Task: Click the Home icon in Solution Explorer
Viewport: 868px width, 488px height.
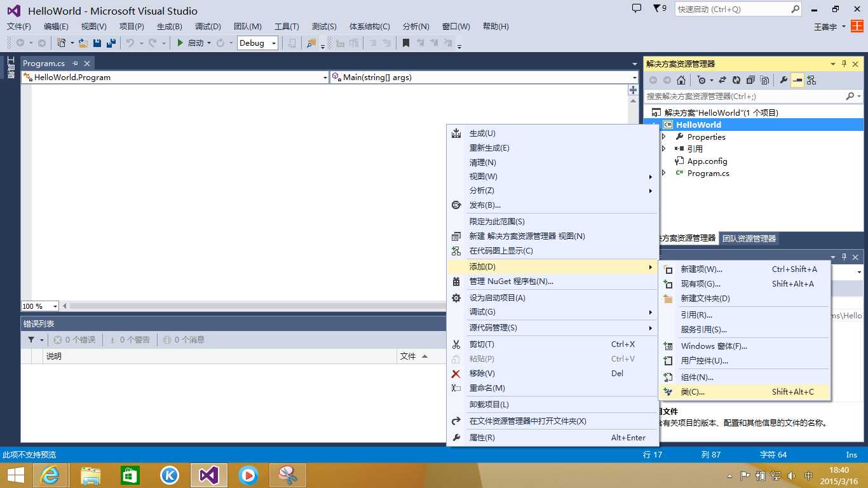Action: tap(681, 80)
